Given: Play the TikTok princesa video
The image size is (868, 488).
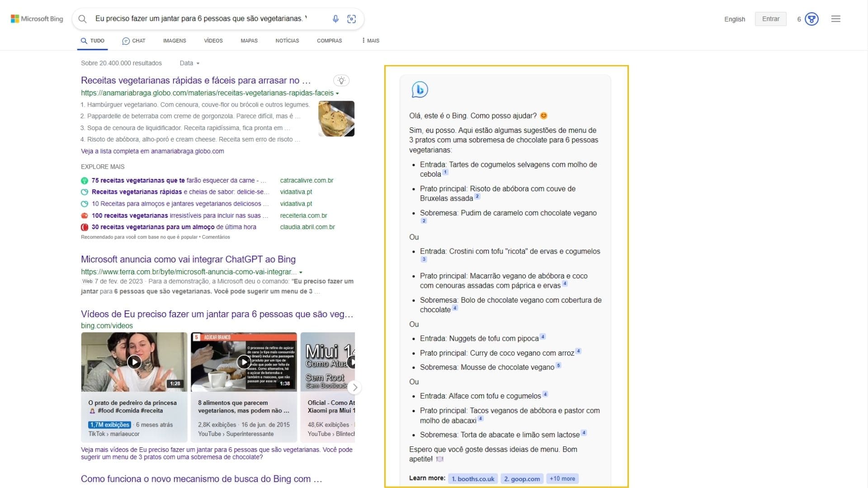Looking at the screenshot, I should pyautogui.click(x=134, y=362).
